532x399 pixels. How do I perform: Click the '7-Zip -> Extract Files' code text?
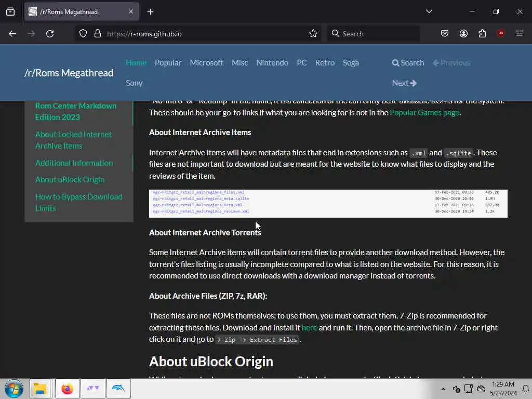257,340
